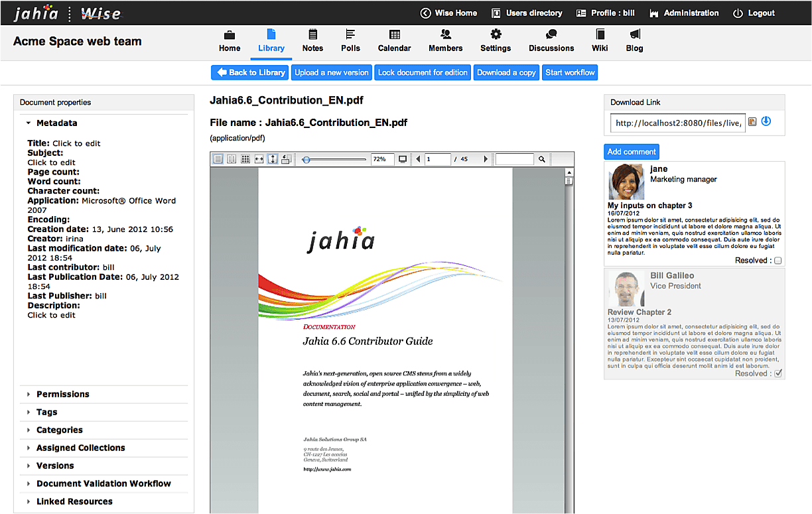812x514 pixels.
Task: Edit Title by clicking 'Click to edit'
Action: coord(76,143)
